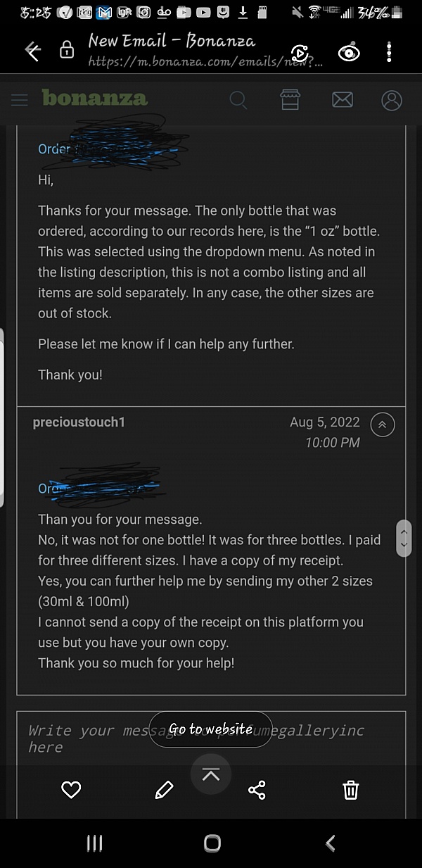The image size is (422, 868).
Task: Delete the email with the trash icon
Action: pos(351,790)
